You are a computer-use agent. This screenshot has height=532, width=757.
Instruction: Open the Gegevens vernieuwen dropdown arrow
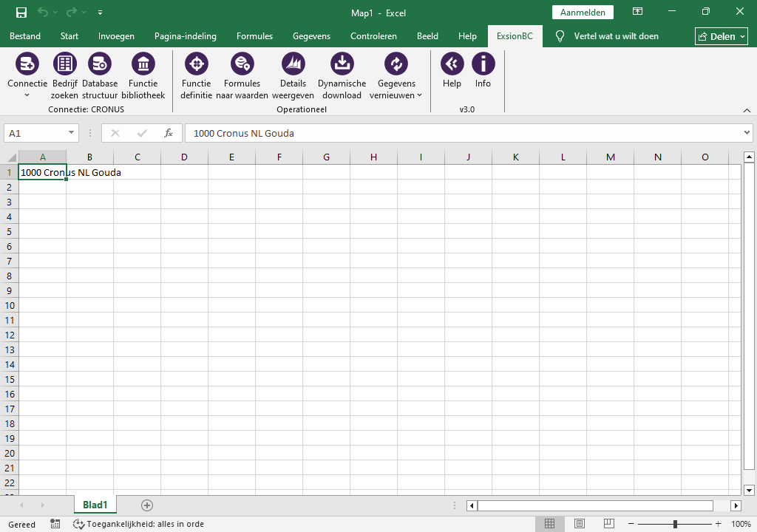point(420,95)
